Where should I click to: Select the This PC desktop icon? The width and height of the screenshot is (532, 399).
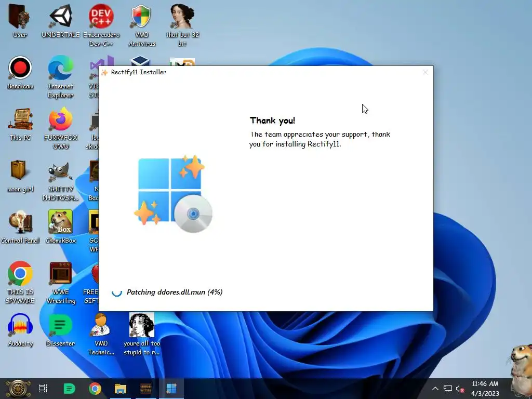[x=20, y=125]
